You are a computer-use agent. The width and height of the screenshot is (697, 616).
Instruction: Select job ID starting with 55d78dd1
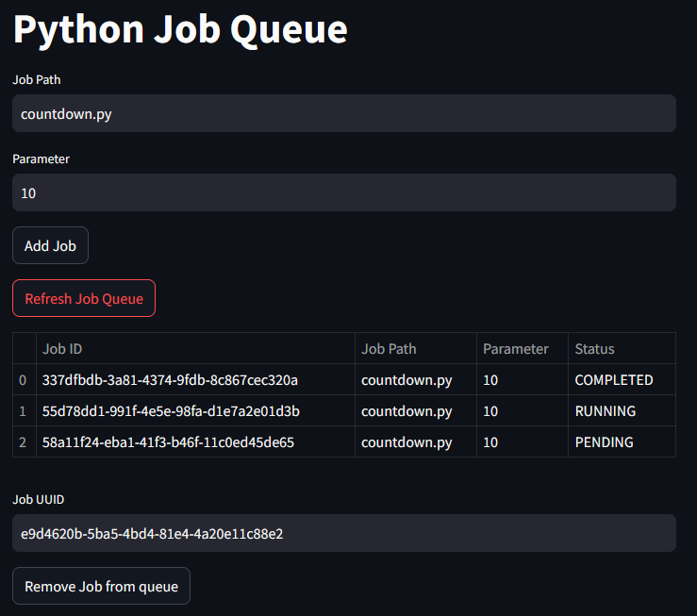pos(171,411)
